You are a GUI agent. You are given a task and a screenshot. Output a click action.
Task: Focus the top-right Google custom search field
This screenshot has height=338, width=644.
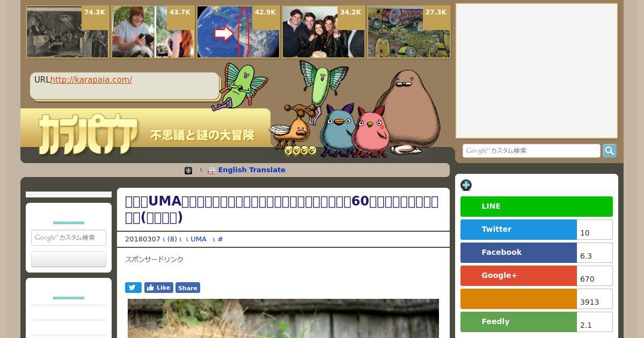(x=531, y=151)
